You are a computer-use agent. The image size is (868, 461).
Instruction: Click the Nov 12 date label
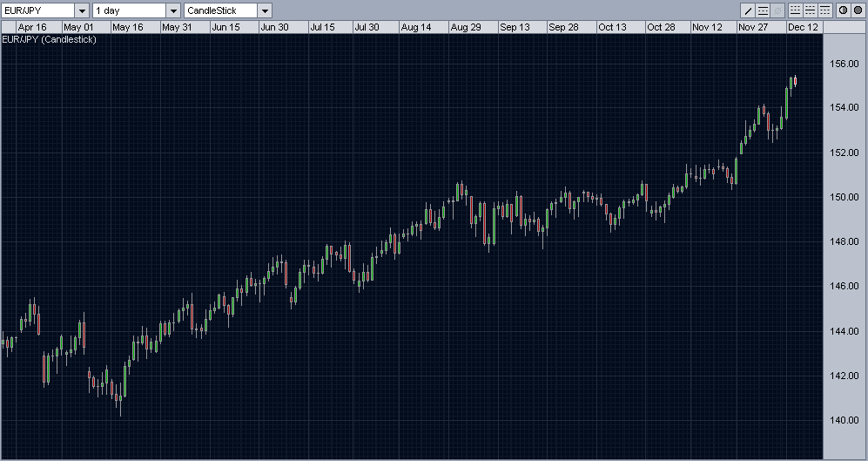click(707, 27)
